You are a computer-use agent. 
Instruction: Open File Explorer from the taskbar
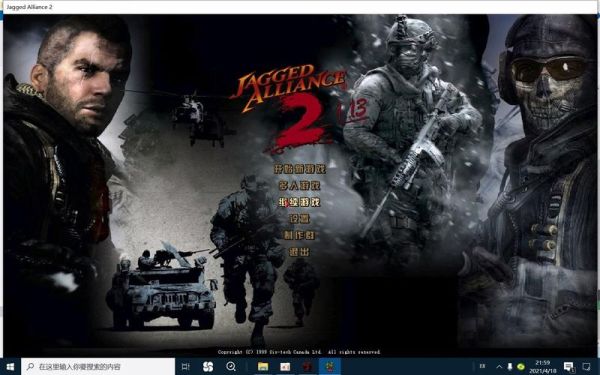click(263, 367)
